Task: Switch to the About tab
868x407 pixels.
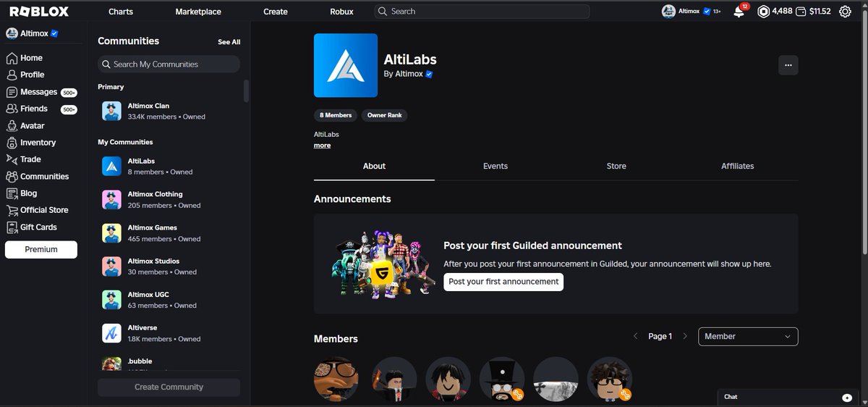Action: click(x=374, y=166)
